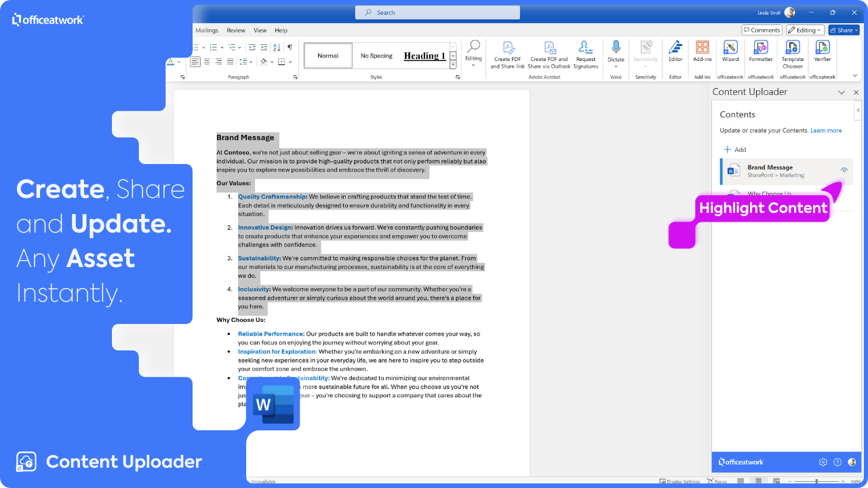This screenshot has height=488, width=868.
Task: Follow the Learn more link
Action: pos(826,131)
